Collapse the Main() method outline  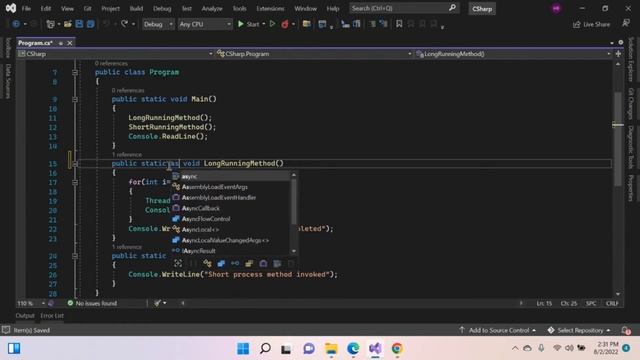coord(75,99)
